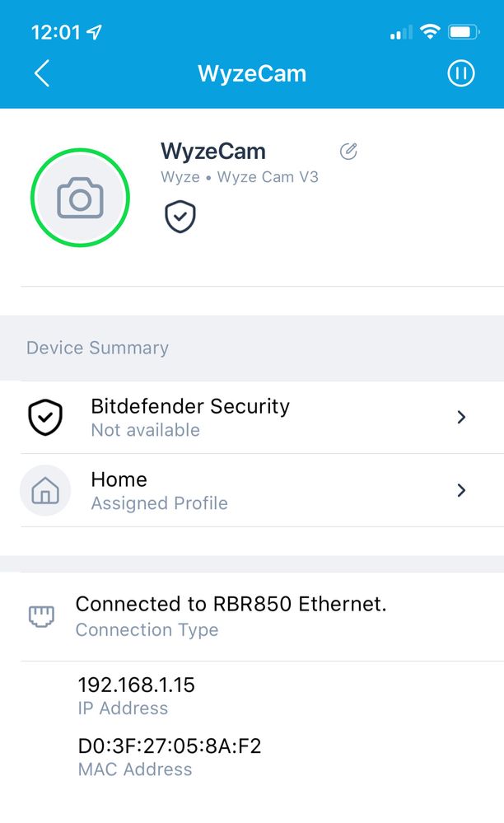Tap the Device Summary section header
This screenshot has width=504, height=823.
(x=97, y=348)
